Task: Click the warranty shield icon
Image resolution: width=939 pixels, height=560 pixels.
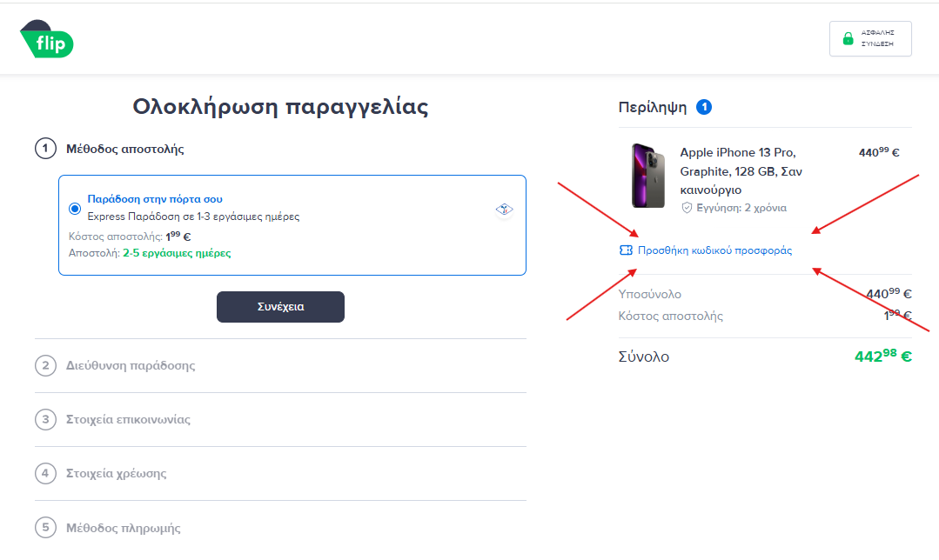Action: click(x=687, y=208)
